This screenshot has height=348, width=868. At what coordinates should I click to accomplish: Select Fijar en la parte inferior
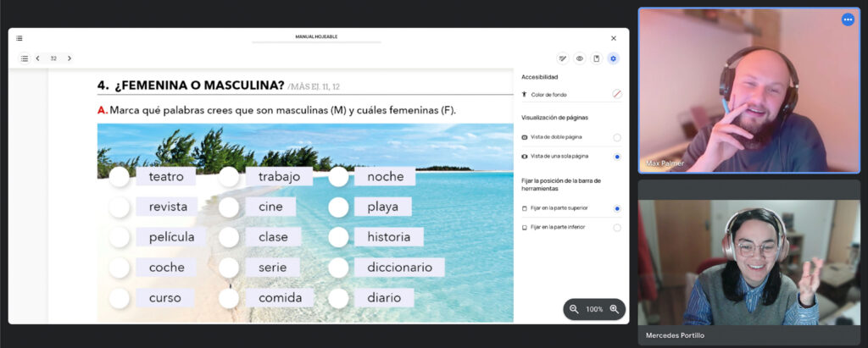click(x=617, y=228)
